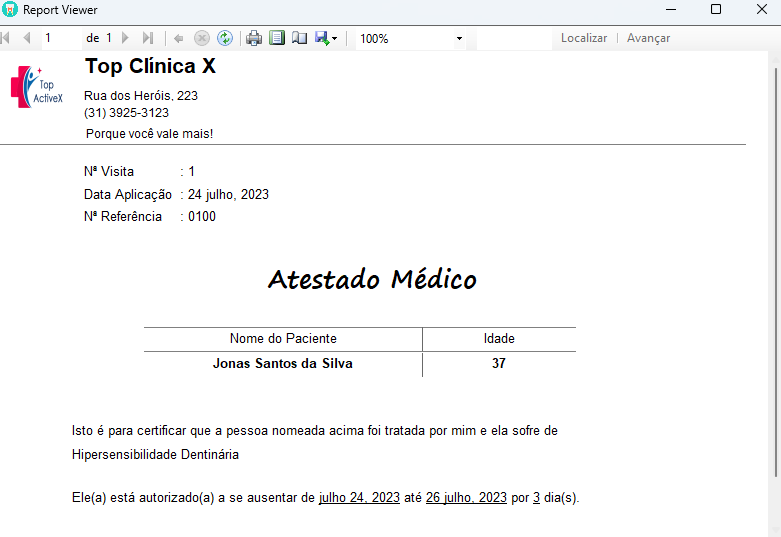Close the Report Viewer window
Image resolution: width=781 pixels, height=537 pixels.
(762, 9)
